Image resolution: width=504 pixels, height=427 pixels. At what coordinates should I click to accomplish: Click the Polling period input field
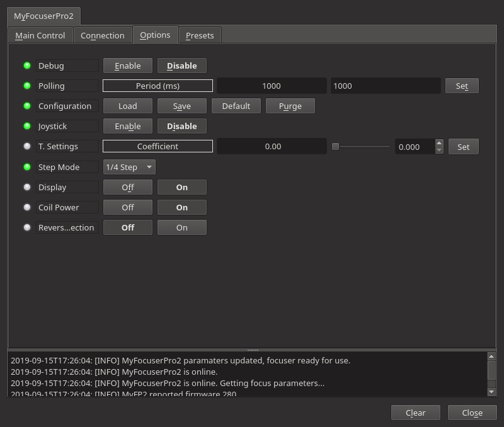pyautogui.click(x=386, y=86)
